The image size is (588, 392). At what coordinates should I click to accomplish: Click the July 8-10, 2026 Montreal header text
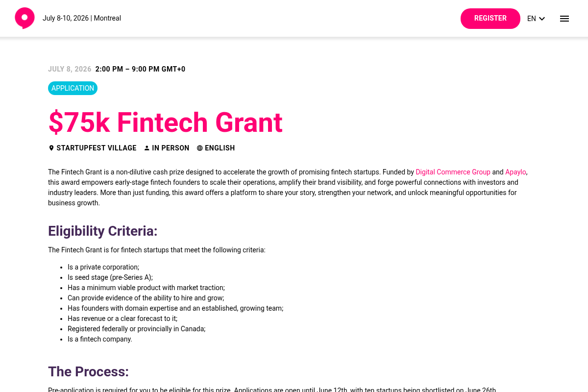point(82,18)
